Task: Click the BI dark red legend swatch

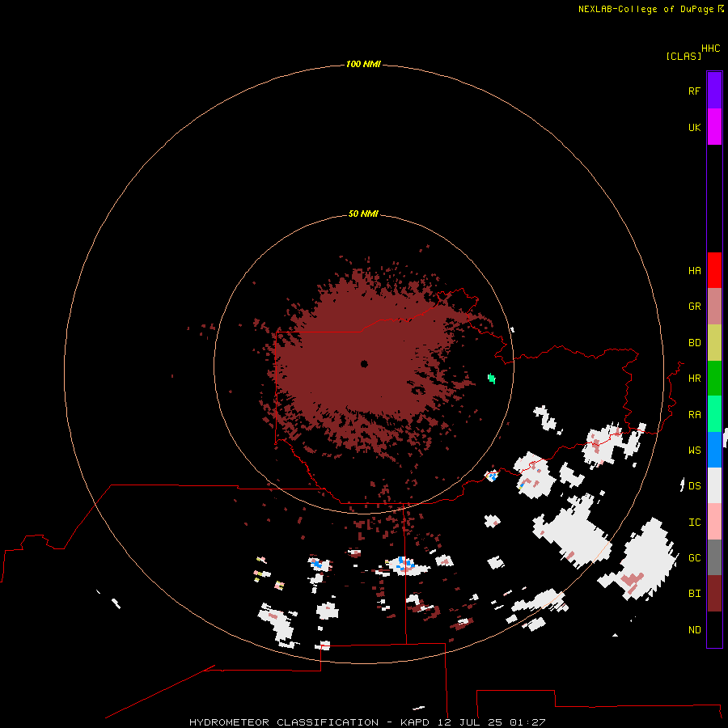Action: (714, 594)
